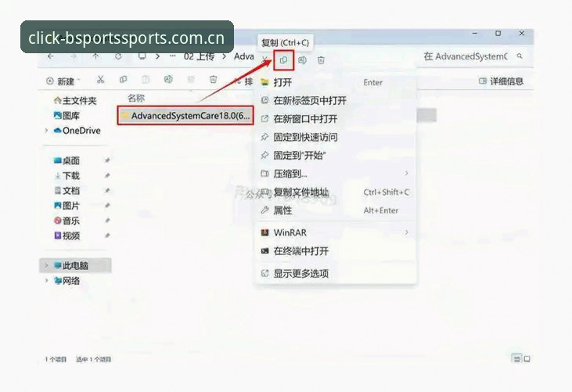Open breadcrumb chevron after 02 上传
Screen dimensions: 572x392
tap(225, 56)
